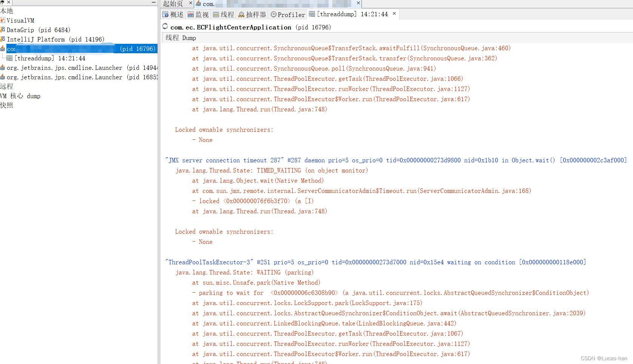Open the 监视 monitor tab
The height and width of the screenshot is (364, 633).
coord(198,15)
